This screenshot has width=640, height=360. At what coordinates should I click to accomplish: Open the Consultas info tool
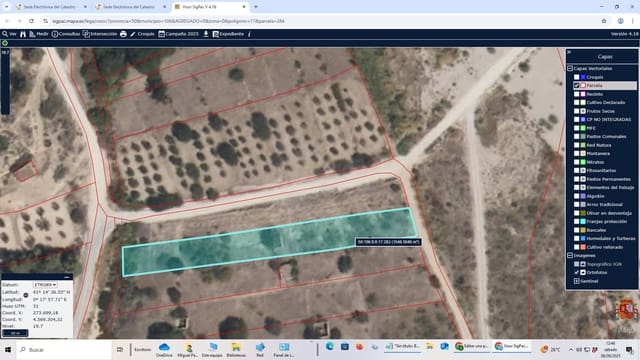[x=66, y=34]
